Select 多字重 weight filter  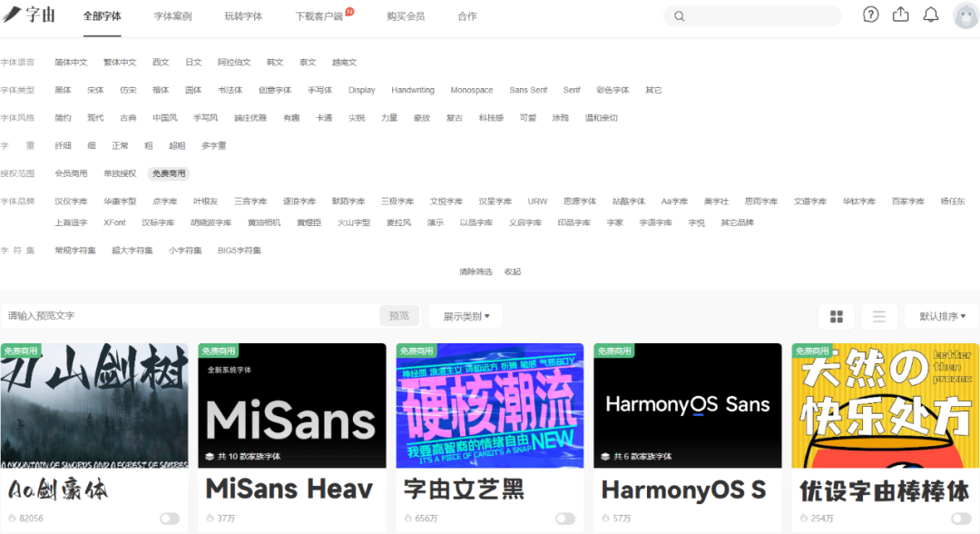213,145
